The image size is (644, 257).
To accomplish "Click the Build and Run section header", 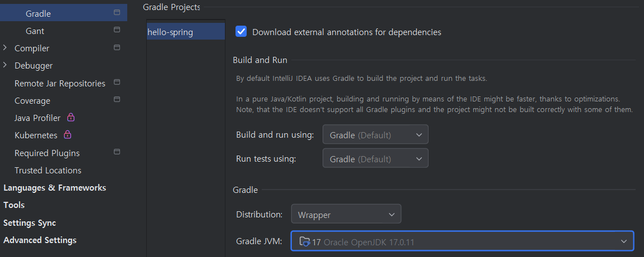I will pyautogui.click(x=260, y=60).
